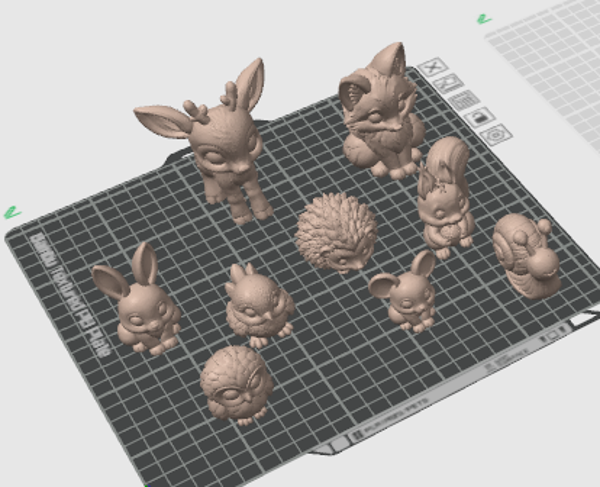Viewport: 600px width, 487px height.
Task: Arrange objects with the plate's arrange icon
Action: (464, 101)
